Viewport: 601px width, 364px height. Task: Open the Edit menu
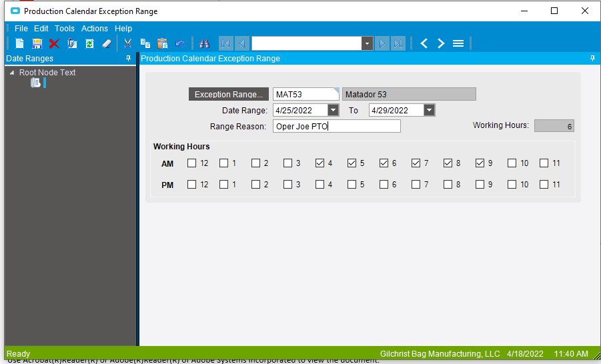41,29
